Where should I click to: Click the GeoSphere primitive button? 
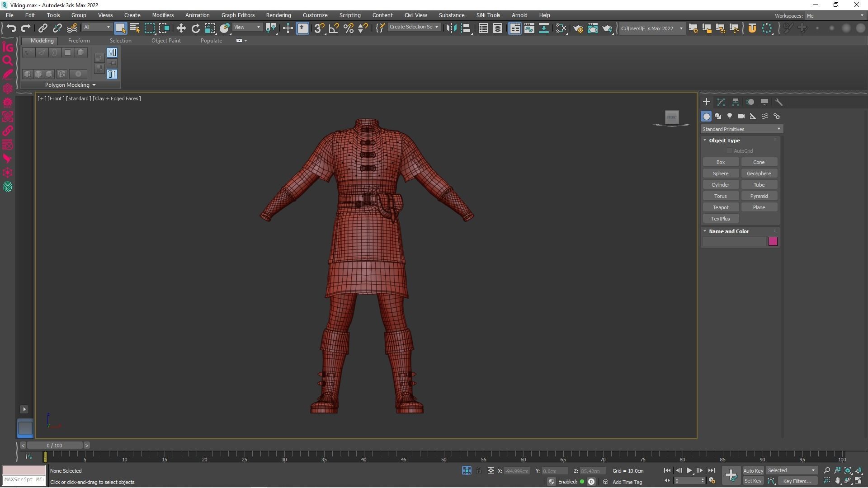pos(759,174)
